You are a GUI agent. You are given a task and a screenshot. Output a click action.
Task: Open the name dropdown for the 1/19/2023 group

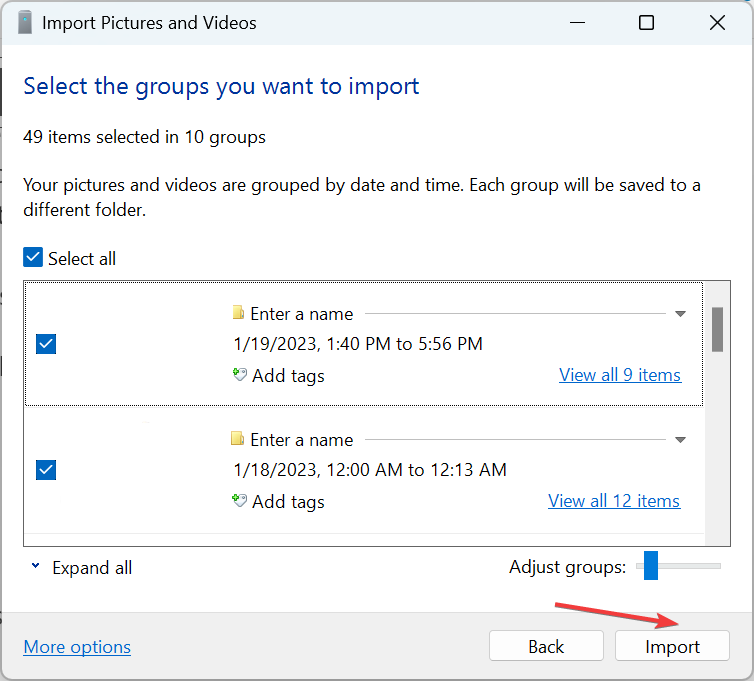680,314
